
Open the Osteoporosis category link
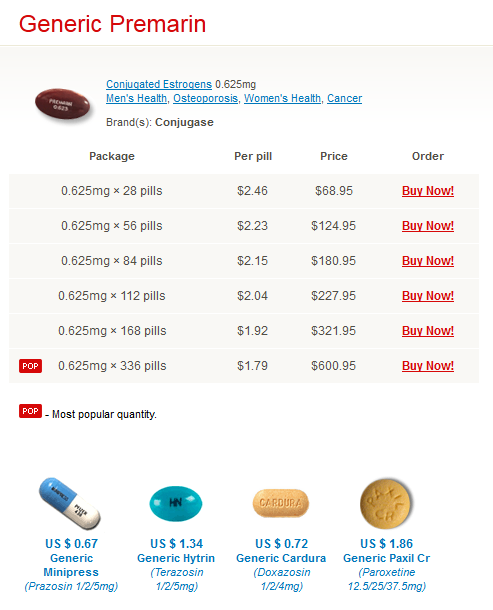point(205,98)
